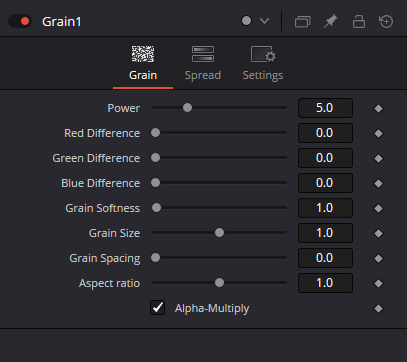Click the Power slider handle
Screen dimensions: 407x362
187,108
